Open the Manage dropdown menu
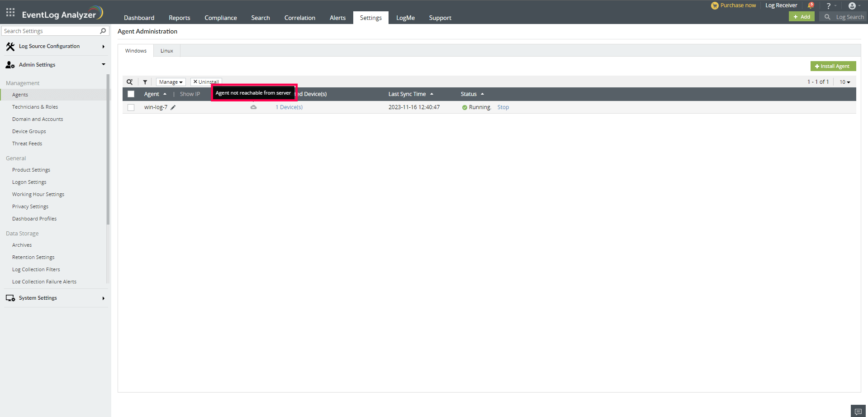868x417 pixels. point(170,81)
